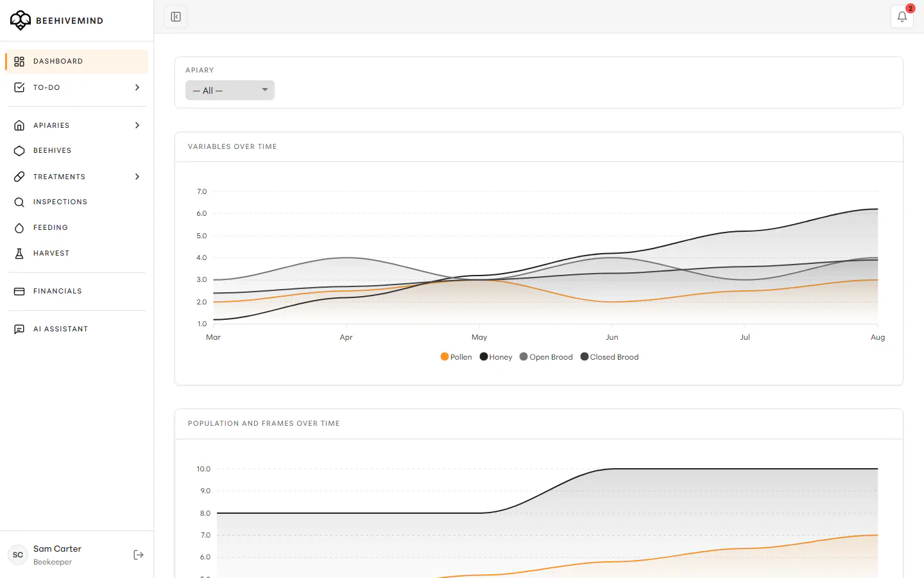Click the Apr label on the x-axis
Viewport: 924px width, 578px height.
[346, 338]
